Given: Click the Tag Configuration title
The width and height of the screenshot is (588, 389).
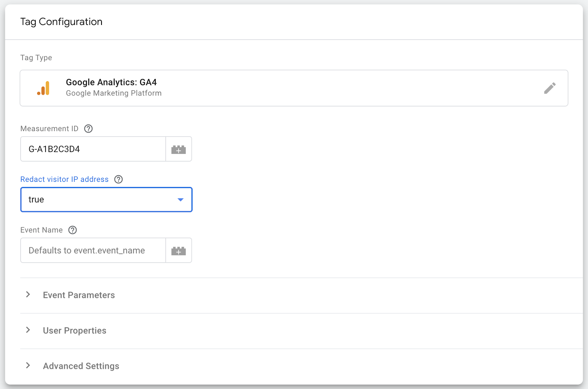Looking at the screenshot, I should coord(61,22).
